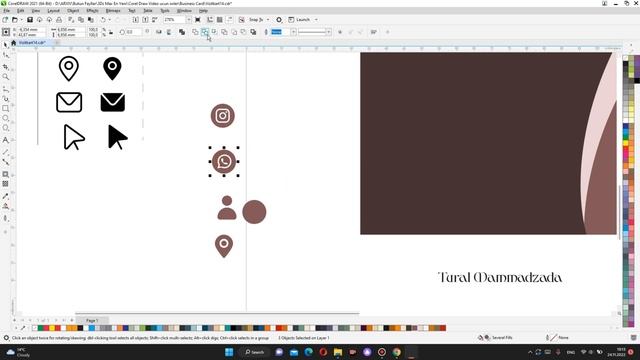This screenshot has width=640, height=360.
Task: Open the Bitmaps menu
Action: pyautogui.click(x=113, y=11)
